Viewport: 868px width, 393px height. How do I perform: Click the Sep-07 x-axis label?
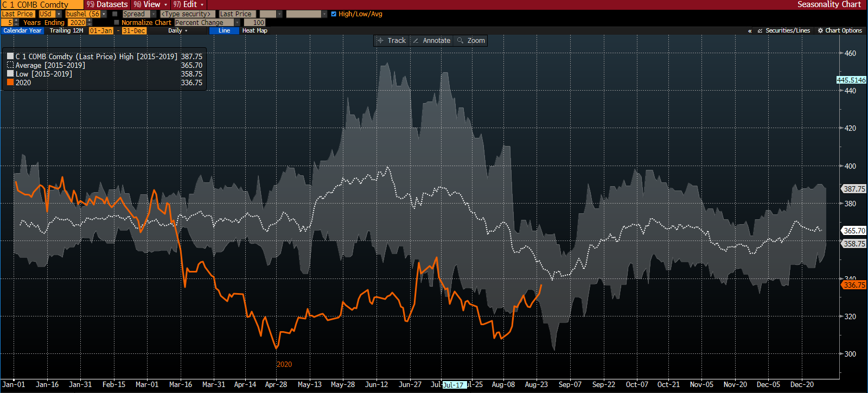570,384
